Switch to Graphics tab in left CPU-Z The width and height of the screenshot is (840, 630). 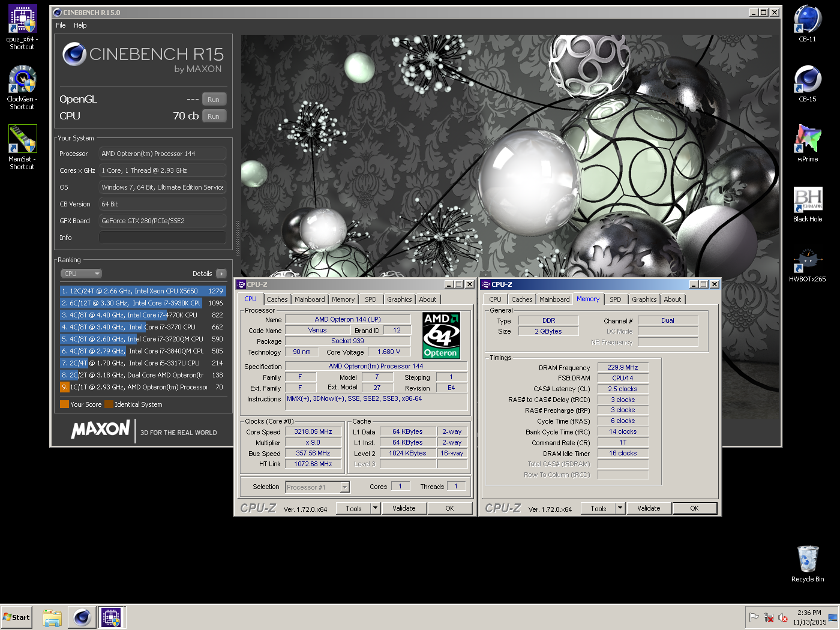[400, 299]
